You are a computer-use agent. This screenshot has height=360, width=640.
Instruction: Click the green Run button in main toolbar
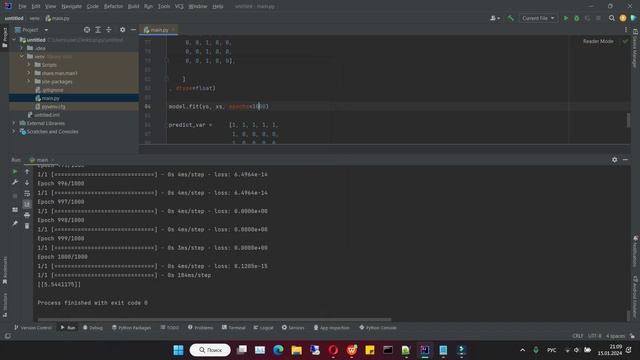pos(566,18)
